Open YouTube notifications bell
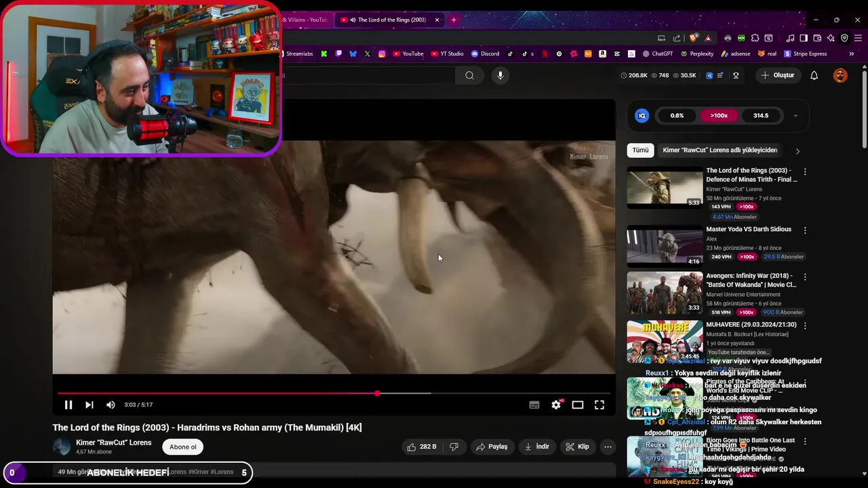 click(814, 75)
